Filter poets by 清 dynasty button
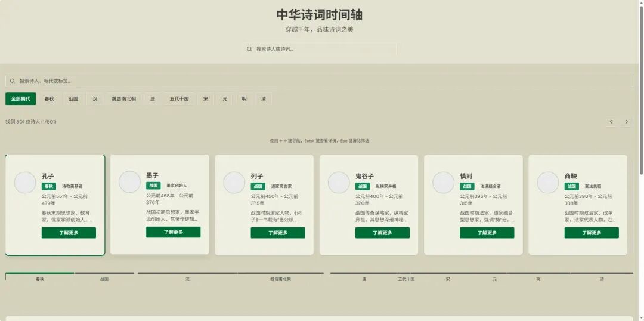644x321 pixels. 264,99
